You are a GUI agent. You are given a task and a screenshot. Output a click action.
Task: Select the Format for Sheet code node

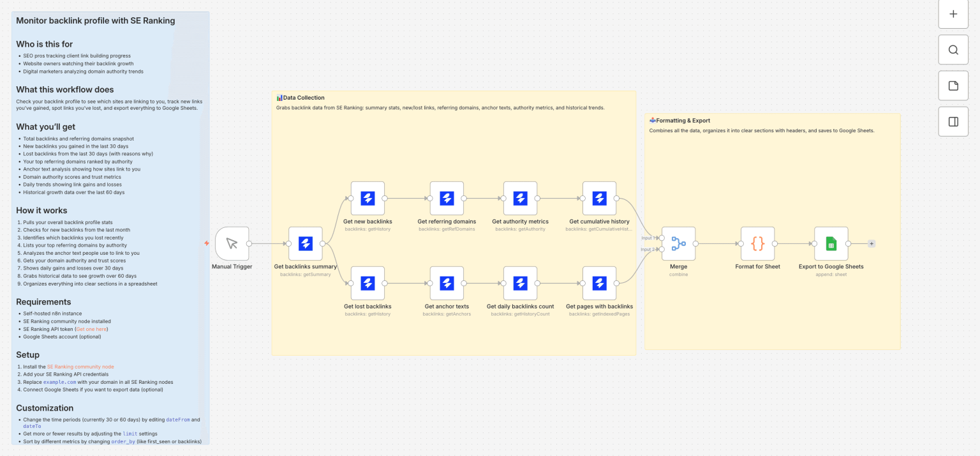(757, 243)
